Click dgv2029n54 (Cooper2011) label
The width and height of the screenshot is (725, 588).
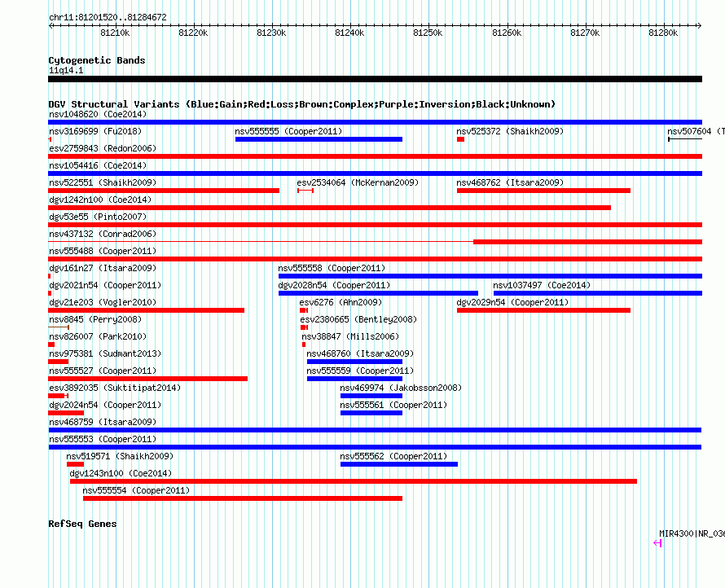tap(512, 302)
